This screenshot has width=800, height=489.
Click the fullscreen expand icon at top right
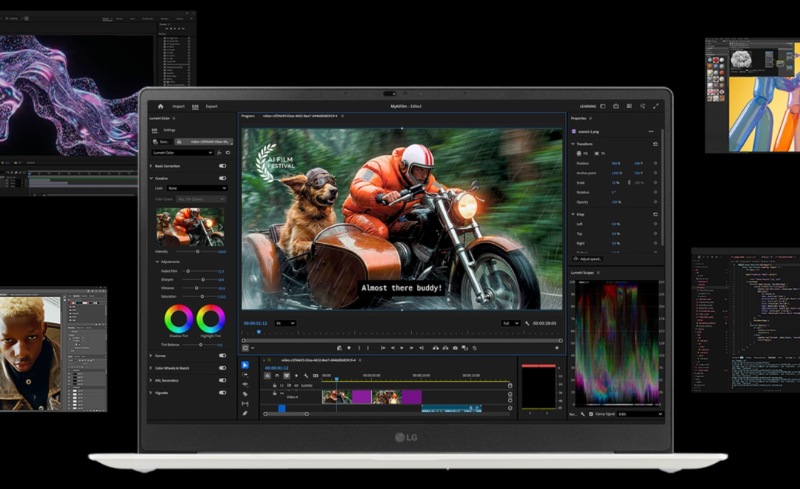pyautogui.click(x=656, y=106)
